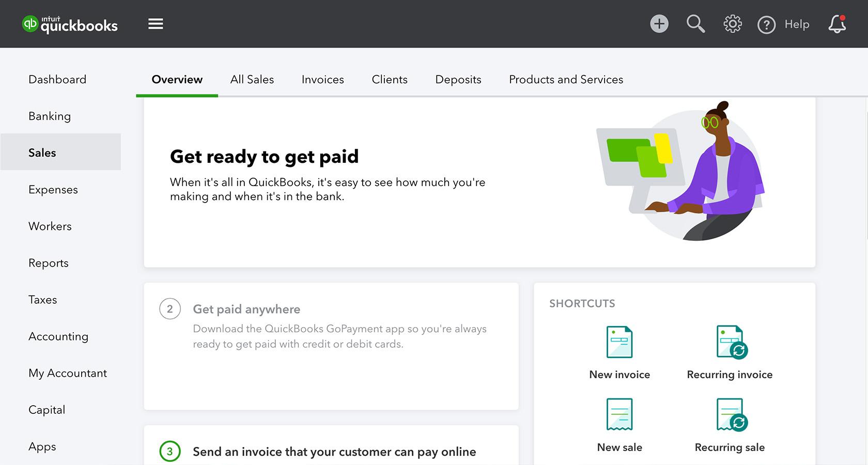The image size is (868, 465).
Task: Open Help from the top bar
Action: click(783, 24)
